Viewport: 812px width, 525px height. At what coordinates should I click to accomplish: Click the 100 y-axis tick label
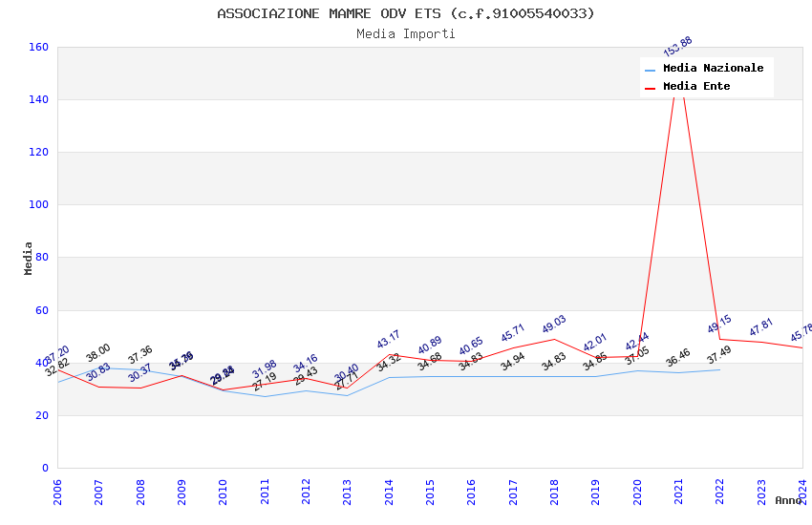pos(38,204)
